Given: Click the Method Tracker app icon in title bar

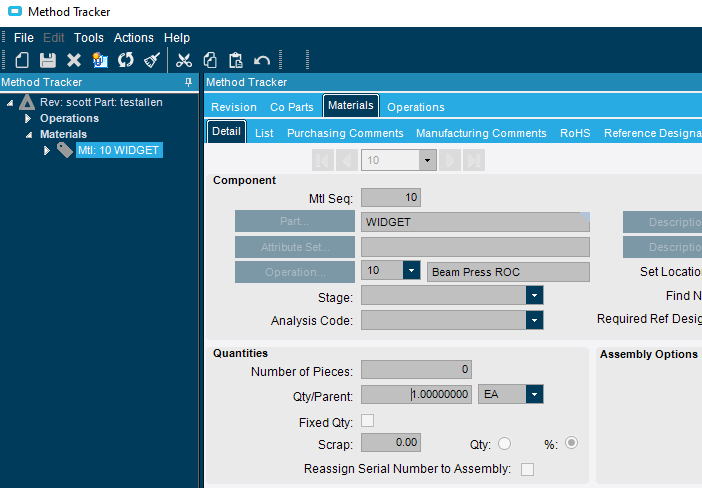Looking at the screenshot, I should pyautogui.click(x=15, y=11).
